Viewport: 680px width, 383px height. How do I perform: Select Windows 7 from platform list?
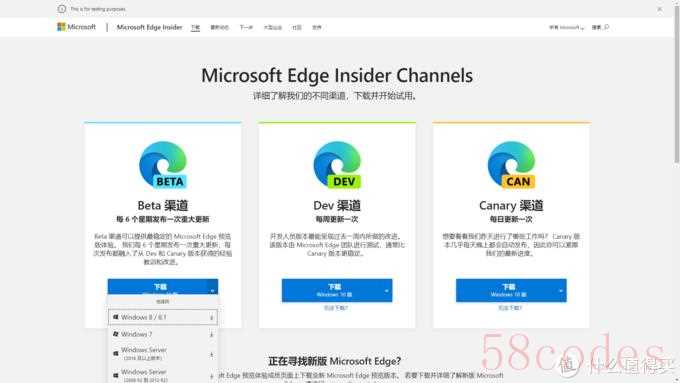[163, 334]
